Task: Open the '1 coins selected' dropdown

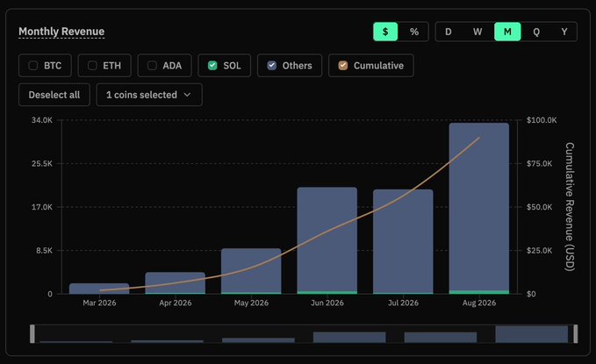Action: click(149, 95)
